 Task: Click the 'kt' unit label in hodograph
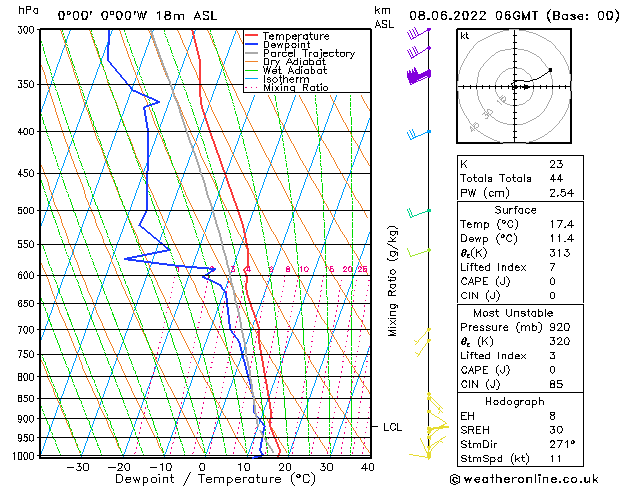tap(465, 36)
